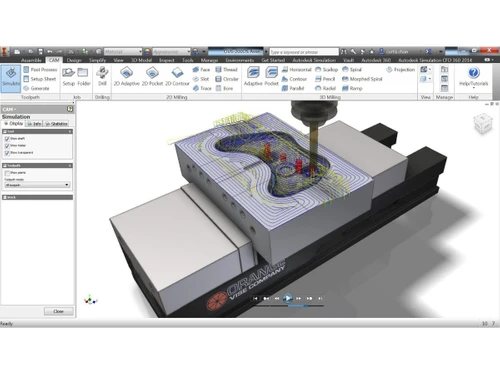The height and width of the screenshot is (375, 500).
Task: Select the Pencil finishing strategy
Action: click(x=325, y=79)
